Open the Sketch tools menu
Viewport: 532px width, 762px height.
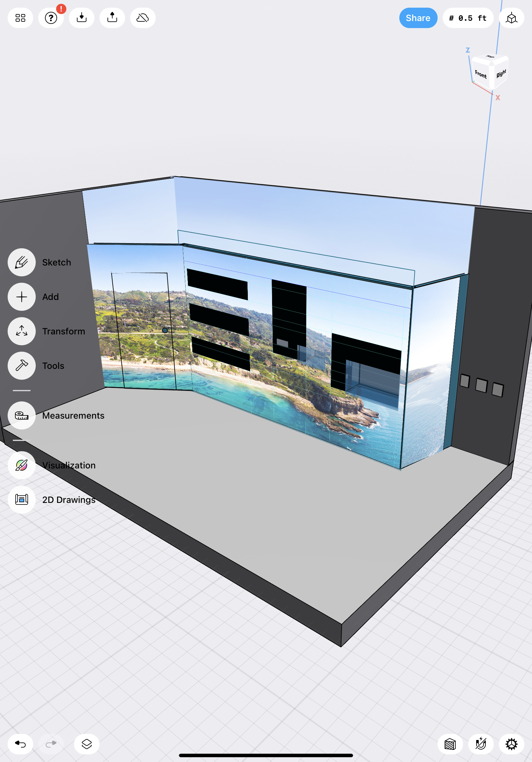tap(22, 262)
